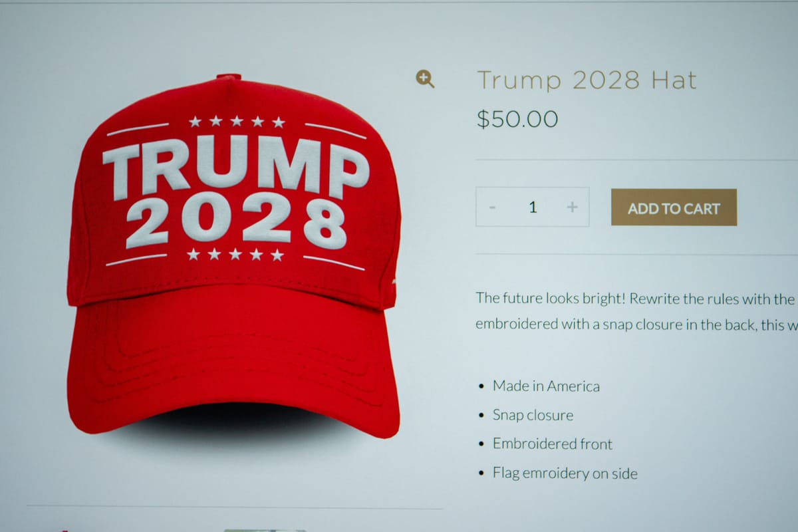Viewport: 798px width, 532px height.
Task: Click the Trump 2028 Hat product title
Action: [587, 80]
